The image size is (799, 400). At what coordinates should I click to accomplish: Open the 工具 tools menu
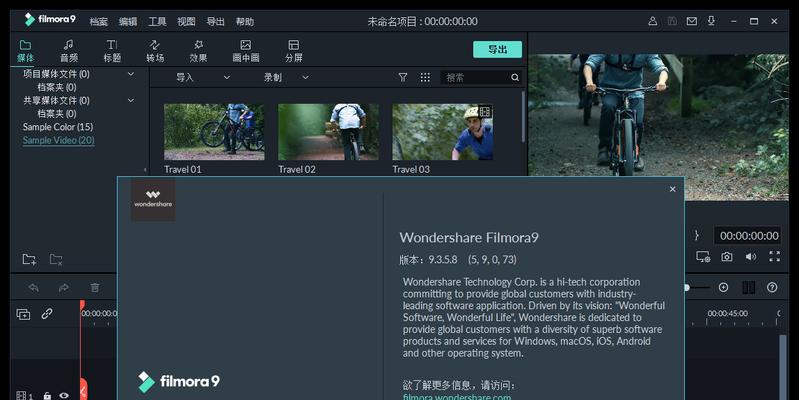click(157, 21)
